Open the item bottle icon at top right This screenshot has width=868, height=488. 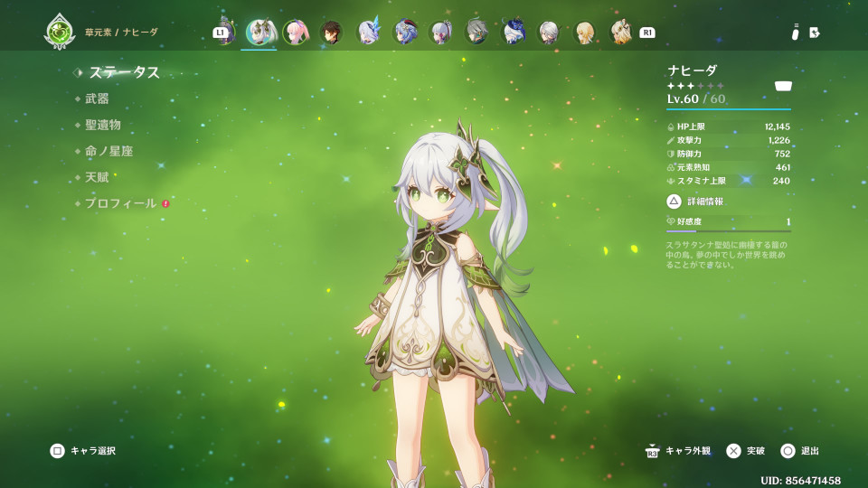point(796,33)
